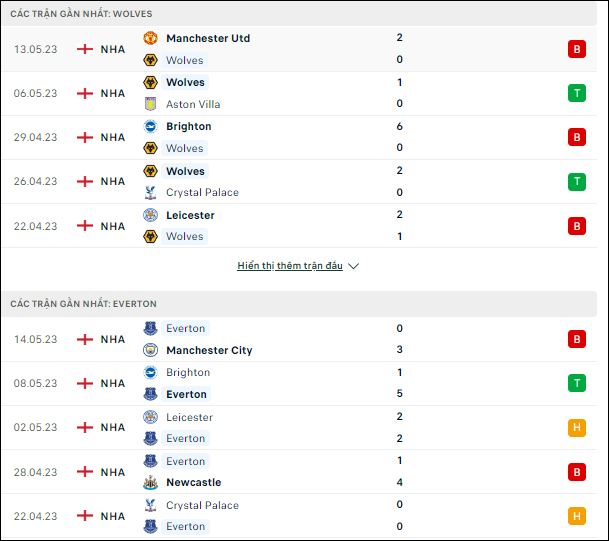The image size is (609, 541).
Task: Click the 6 score in Brighton vs Wolves
Action: click(x=400, y=126)
